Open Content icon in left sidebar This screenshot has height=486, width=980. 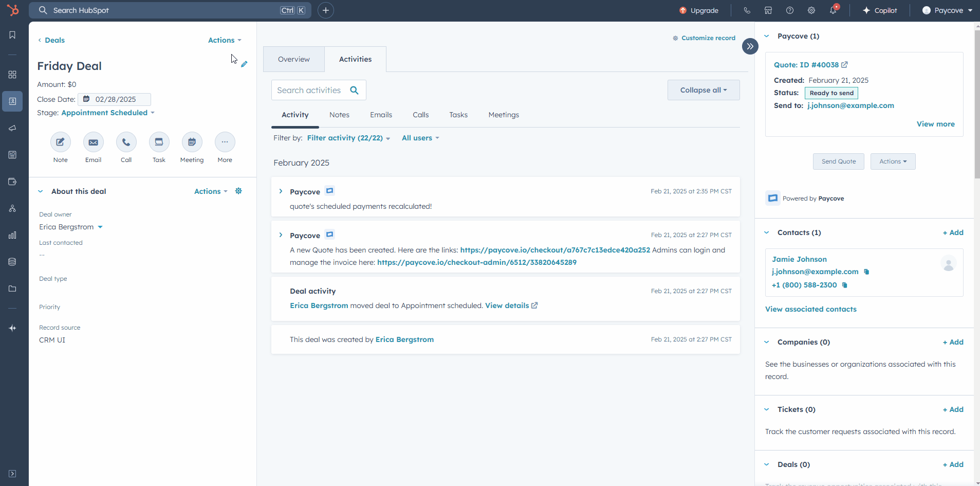tap(12, 155)
